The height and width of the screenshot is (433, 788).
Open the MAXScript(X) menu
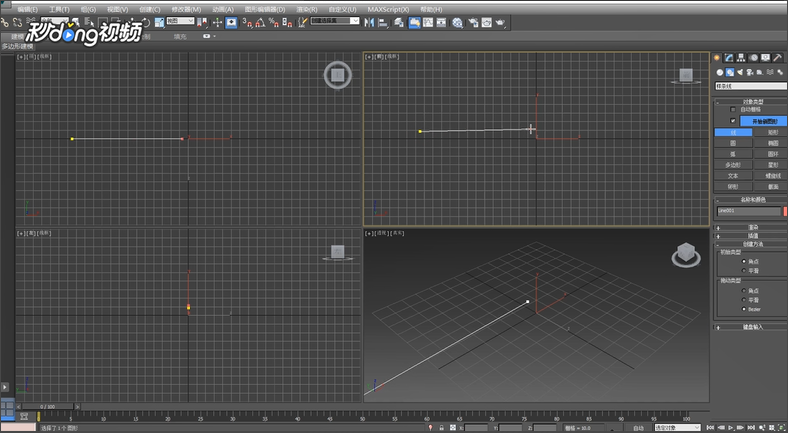click(x=388, y=10)
